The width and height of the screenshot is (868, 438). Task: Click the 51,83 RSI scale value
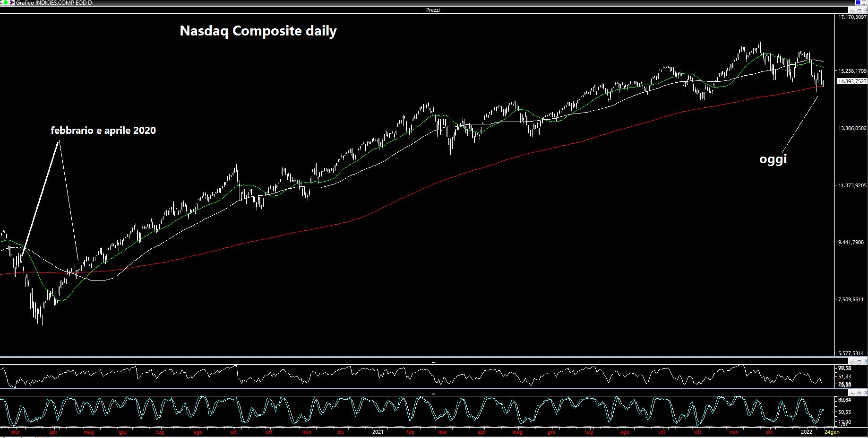pos(844,377)
